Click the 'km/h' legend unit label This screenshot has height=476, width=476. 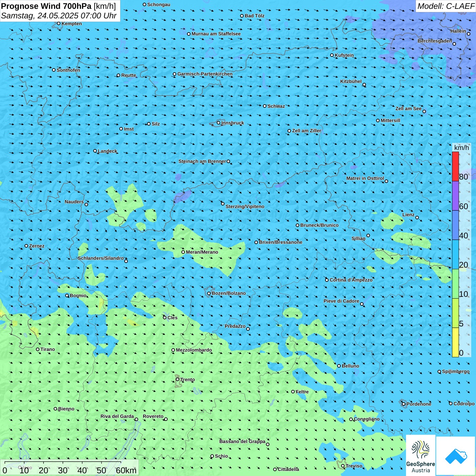point(461,148)
